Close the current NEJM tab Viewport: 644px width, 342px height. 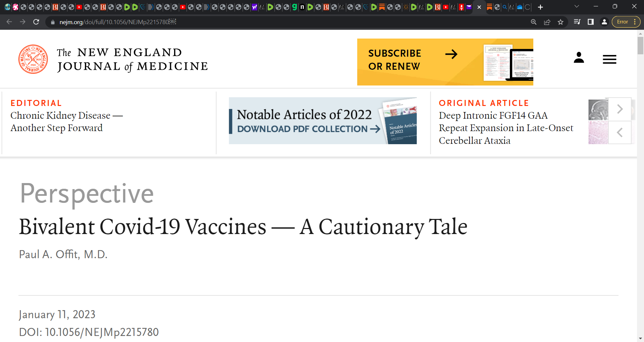coord(479,7)
